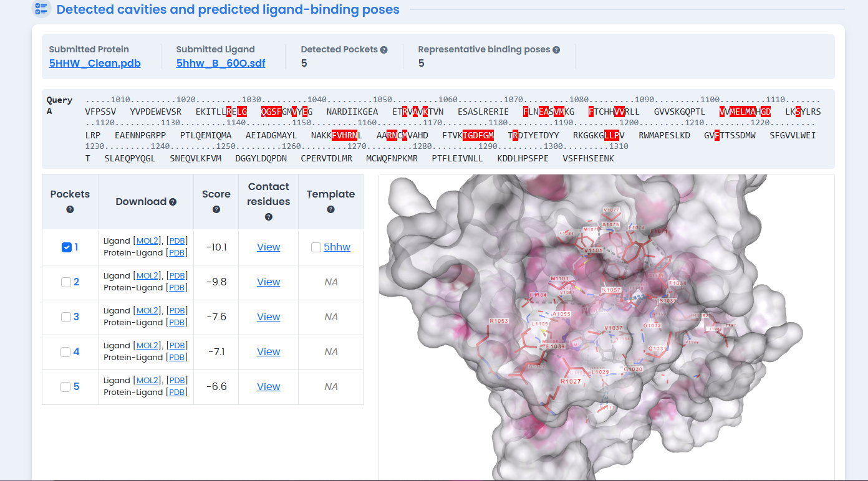Download pocket 4 protein-ligand PDB file
Image resolution: width=868 pixels, height=481 pixels.
(177, 358)
